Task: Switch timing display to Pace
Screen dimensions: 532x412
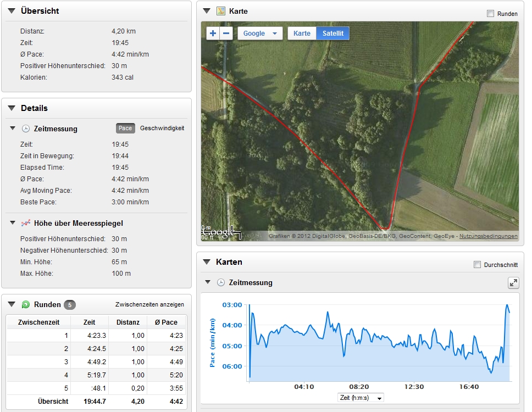Action: pos(125,128)
